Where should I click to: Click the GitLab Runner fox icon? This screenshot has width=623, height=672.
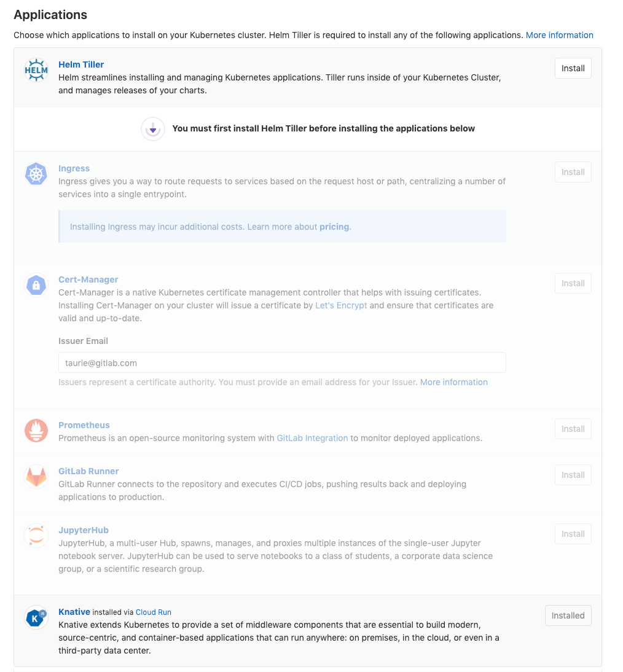coord(36,477)
